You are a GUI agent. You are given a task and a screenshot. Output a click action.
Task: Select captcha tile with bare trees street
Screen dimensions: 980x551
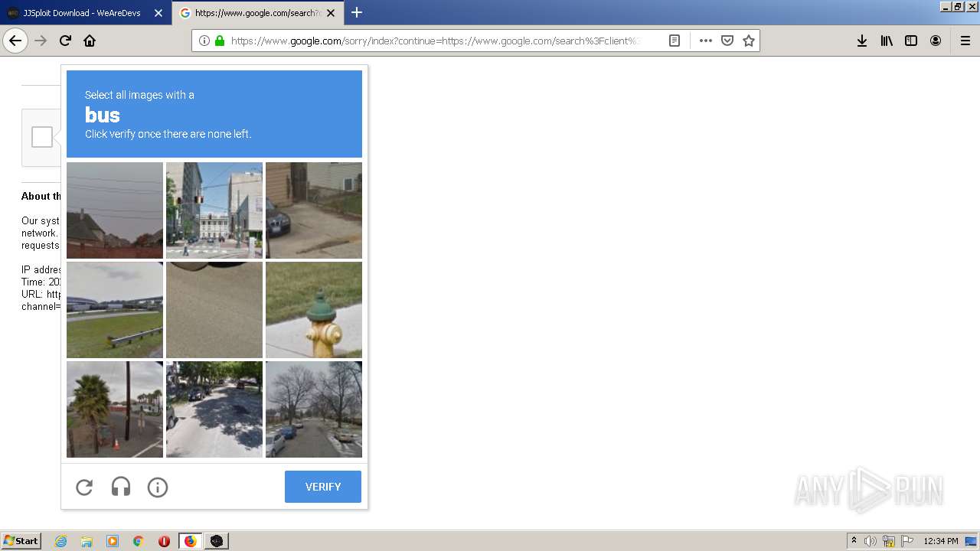314,409
